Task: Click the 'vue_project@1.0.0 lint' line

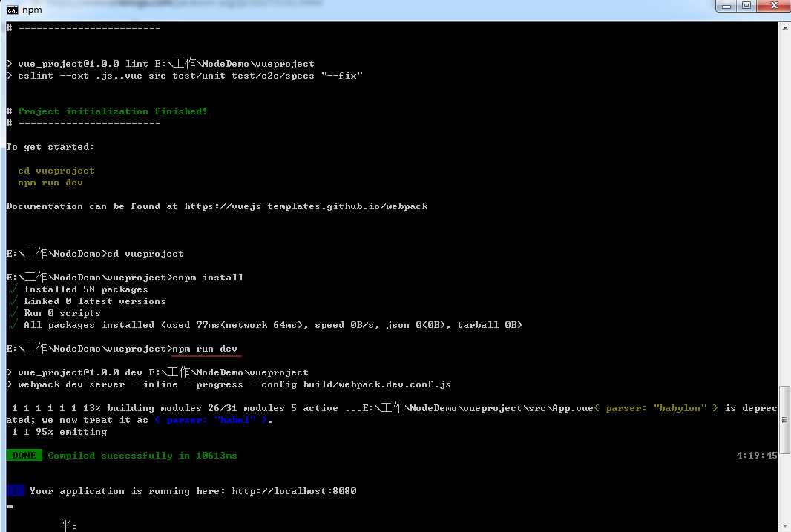Action: pyautogui.click(x=166, y=64)
